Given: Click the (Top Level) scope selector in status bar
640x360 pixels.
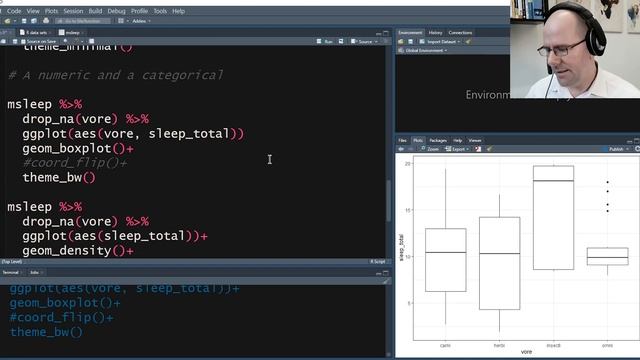Looking at the screenshot, I should click(12, 262).
